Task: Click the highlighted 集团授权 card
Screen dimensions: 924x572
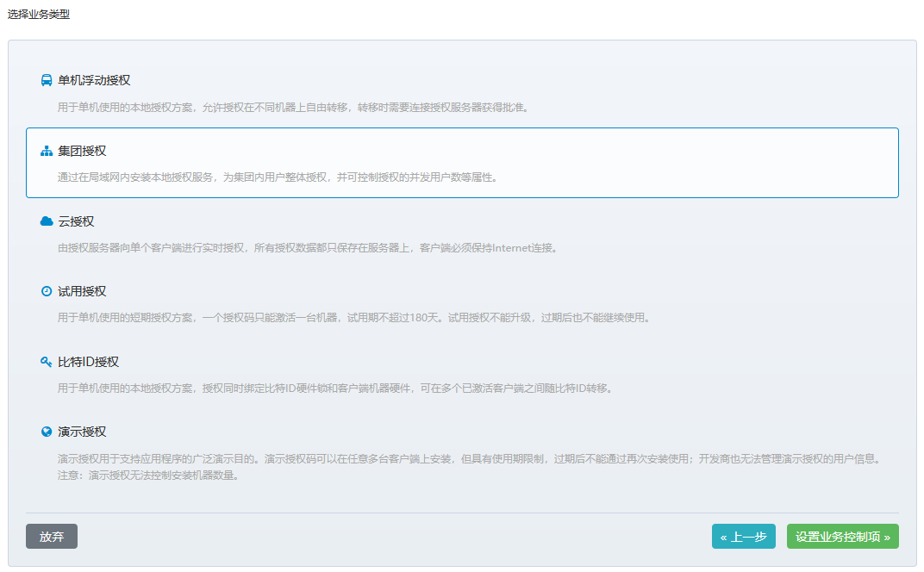Action: [462, 163]
